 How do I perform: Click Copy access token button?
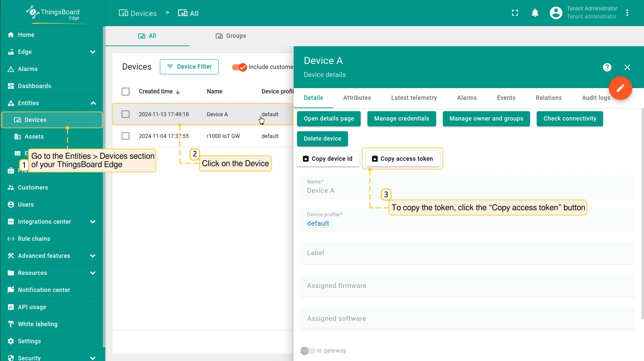[403, 159]
